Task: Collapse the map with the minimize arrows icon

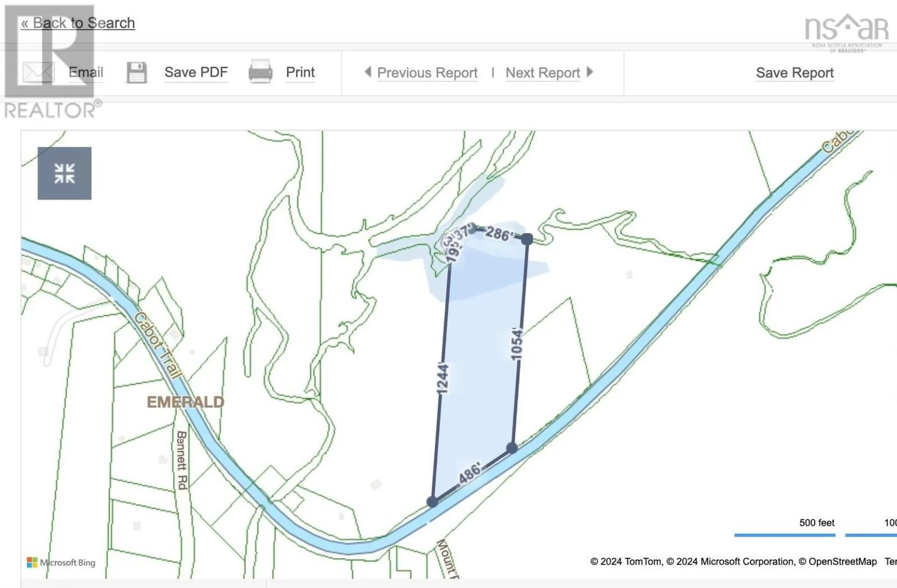Action: (64, 173)
